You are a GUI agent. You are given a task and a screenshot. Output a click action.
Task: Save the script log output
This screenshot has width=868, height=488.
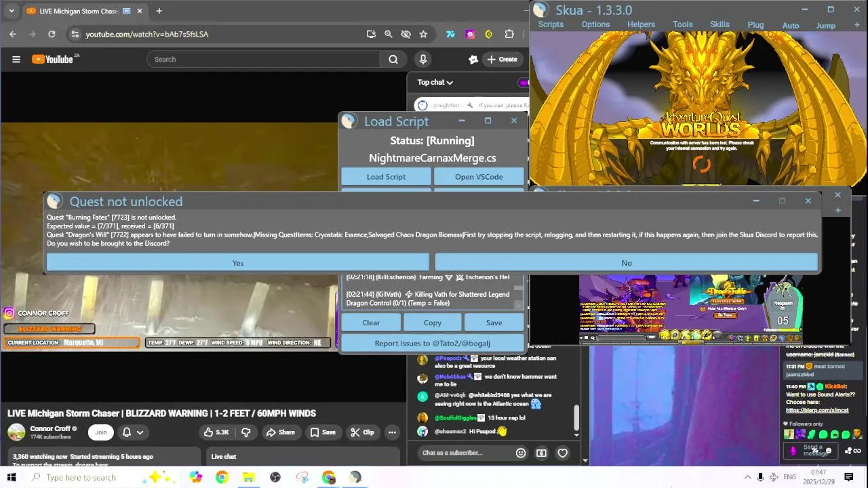coord(494,323)
